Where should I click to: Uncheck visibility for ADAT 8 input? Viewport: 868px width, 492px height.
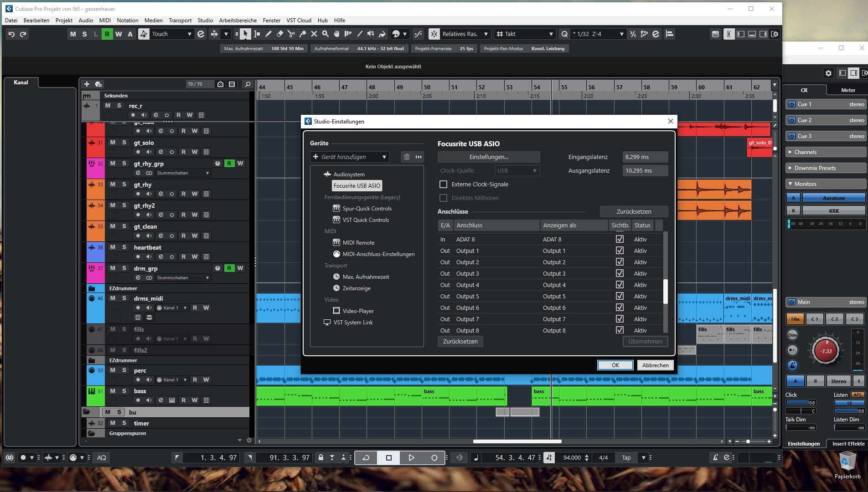[x=620, y=239]
